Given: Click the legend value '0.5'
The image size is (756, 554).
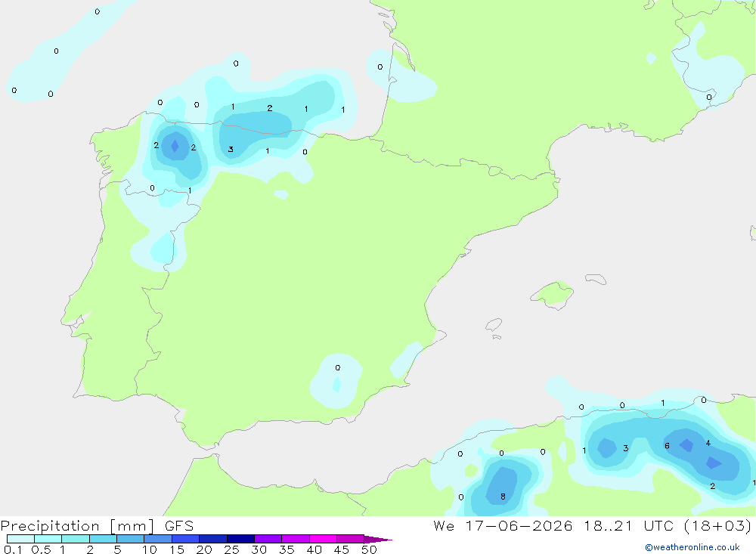Looking at the screenshot, I should [41, 549].
